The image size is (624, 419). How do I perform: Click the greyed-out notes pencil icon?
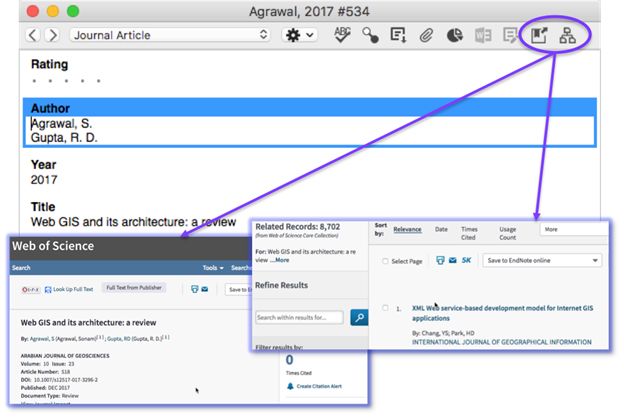pyautogui.click(x=510, y=35)
